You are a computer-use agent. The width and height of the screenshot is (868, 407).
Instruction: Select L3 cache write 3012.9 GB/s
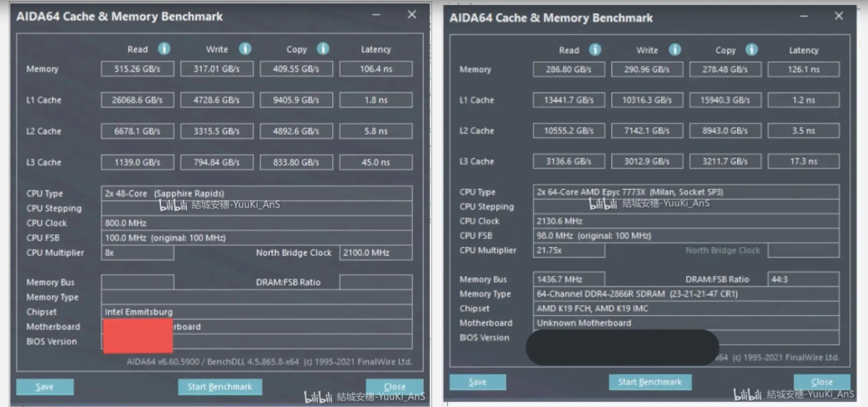pos(648,161)
